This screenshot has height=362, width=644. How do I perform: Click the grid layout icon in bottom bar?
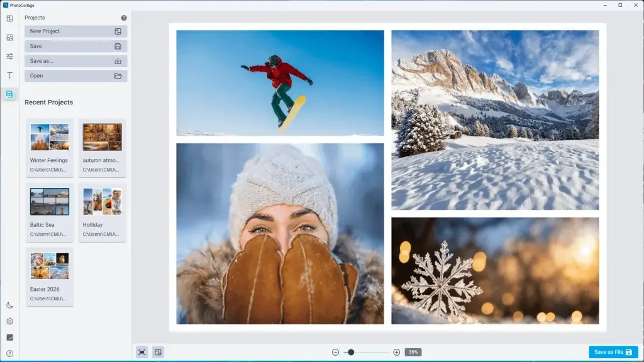tap(158, 352)
